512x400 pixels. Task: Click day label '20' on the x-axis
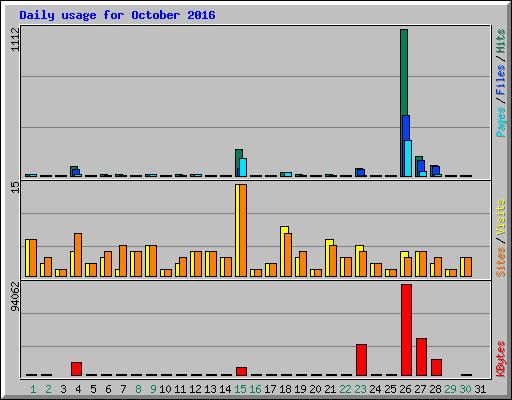(x=315, y=389)
